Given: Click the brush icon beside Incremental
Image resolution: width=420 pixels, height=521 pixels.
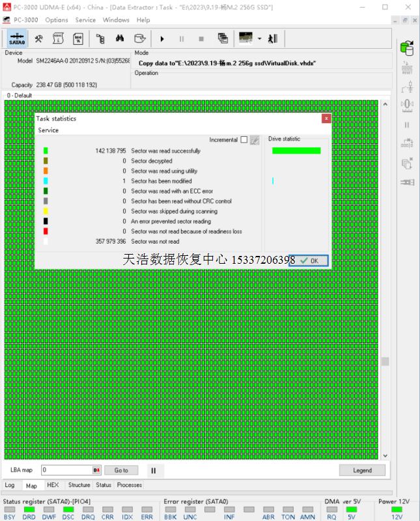Looking at the screenshot, I should click(x=255, y=140).
